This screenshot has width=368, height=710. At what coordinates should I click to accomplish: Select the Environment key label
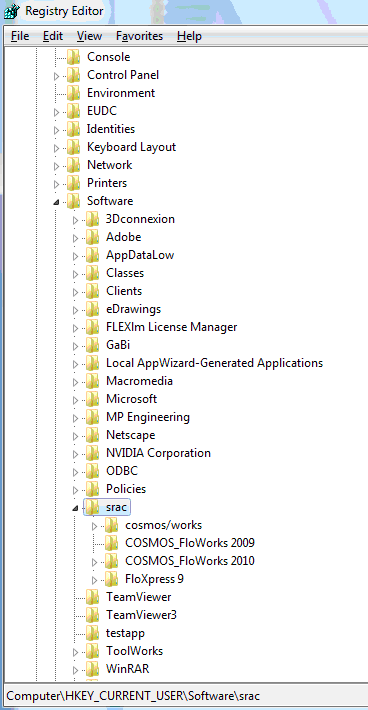(121, 93)
